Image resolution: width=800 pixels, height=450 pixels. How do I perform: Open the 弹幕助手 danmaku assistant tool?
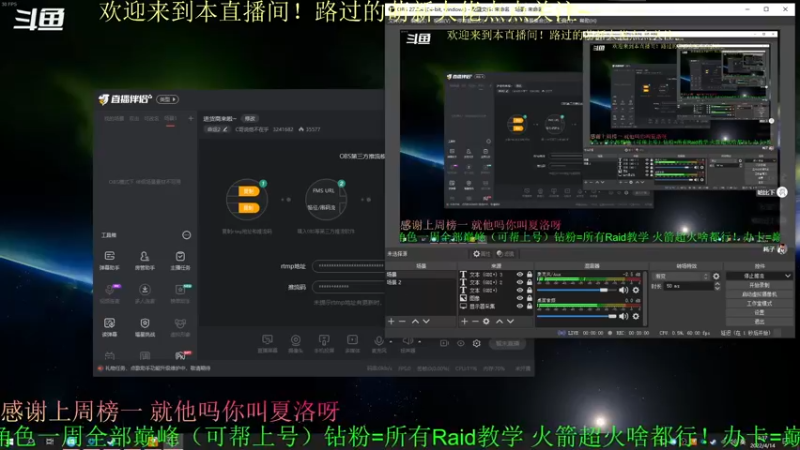click(110, 260)
